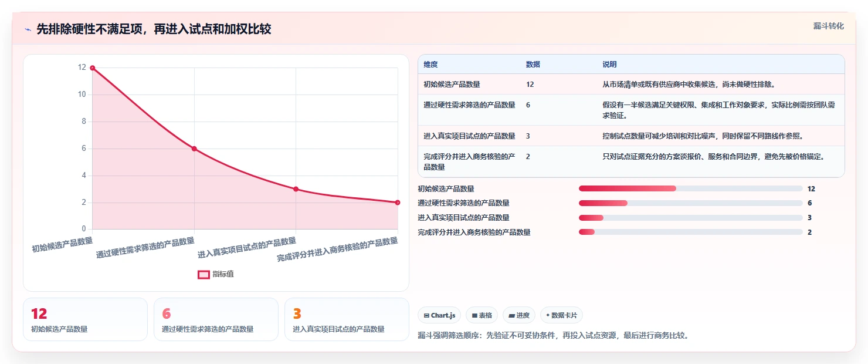Click the table data value 3
This screenshot has height=364, width=868.
coord(528,136)
